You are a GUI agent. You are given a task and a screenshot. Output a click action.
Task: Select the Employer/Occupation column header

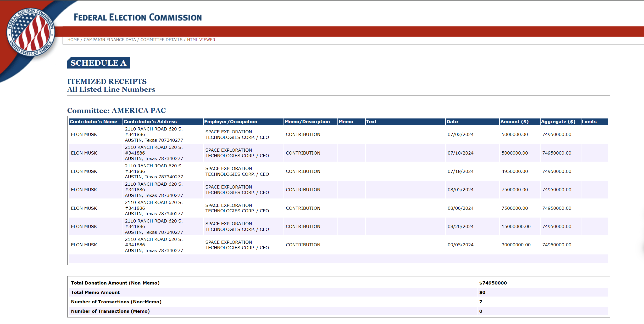click(x=230, y=122)
